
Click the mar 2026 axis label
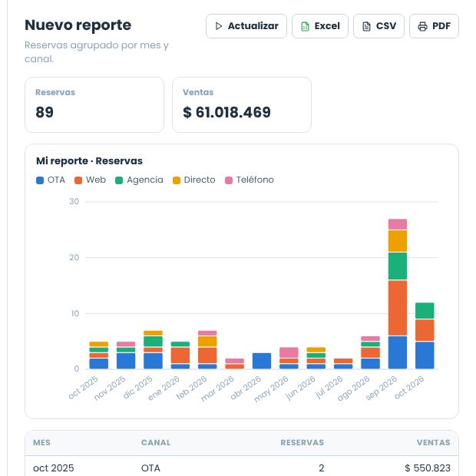218,388
